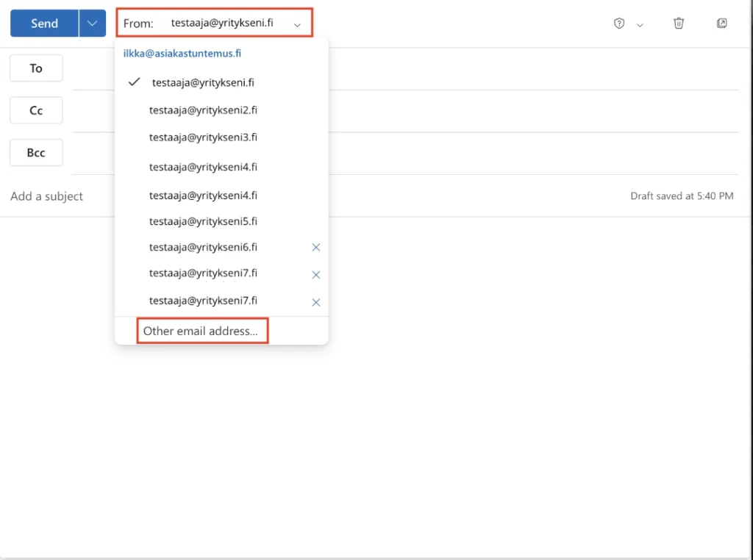Choose Other email address... option

[x=200, y=331]
